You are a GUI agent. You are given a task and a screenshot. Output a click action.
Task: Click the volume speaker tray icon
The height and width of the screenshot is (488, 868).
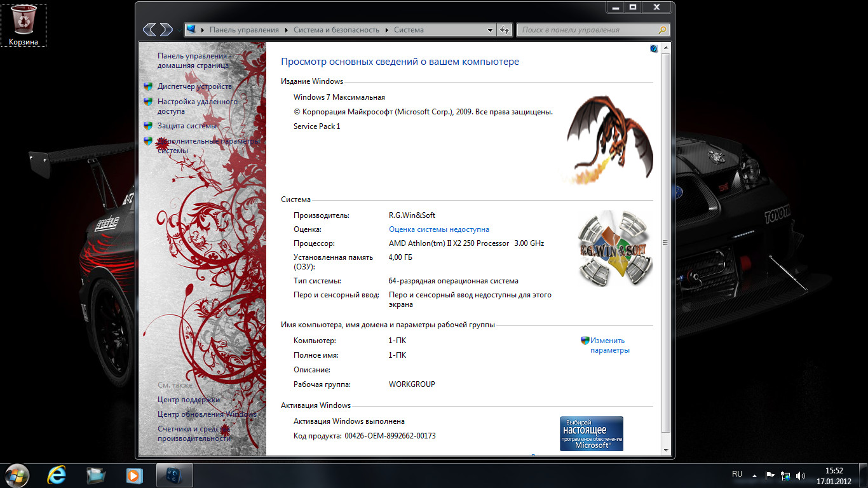(x=801, y=475)
